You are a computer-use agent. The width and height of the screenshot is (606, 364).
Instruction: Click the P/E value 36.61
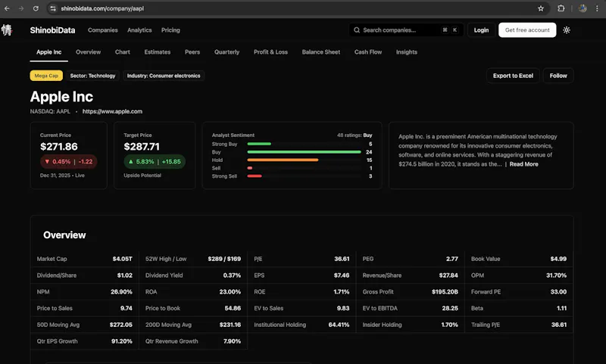[x=342, y=259]
